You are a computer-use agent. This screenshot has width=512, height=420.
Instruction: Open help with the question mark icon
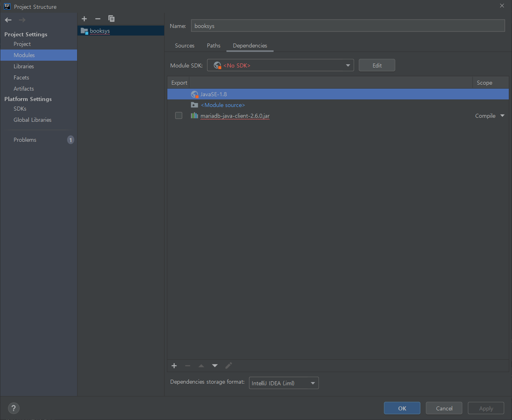point(14,408)
